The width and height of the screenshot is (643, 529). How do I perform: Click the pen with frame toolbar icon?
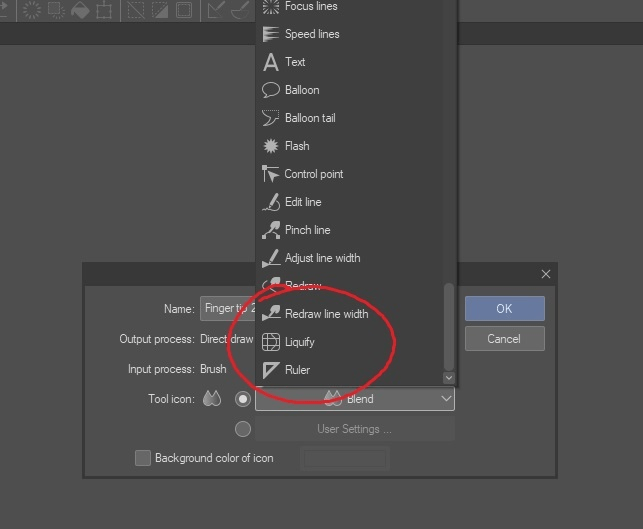(x=216, y=10)
